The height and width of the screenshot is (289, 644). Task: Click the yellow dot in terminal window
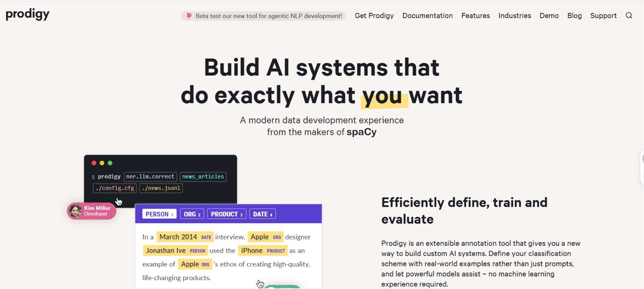[x=102, y=163]
